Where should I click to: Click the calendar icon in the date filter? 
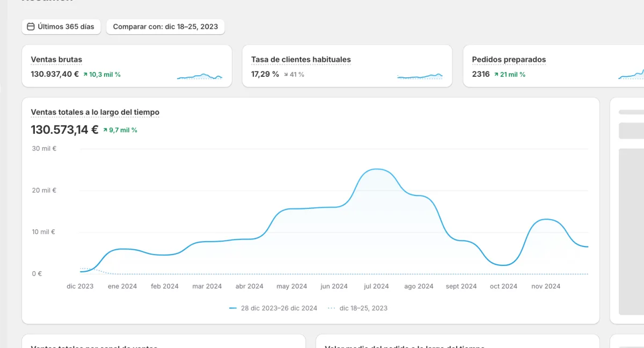pos(31,26)
